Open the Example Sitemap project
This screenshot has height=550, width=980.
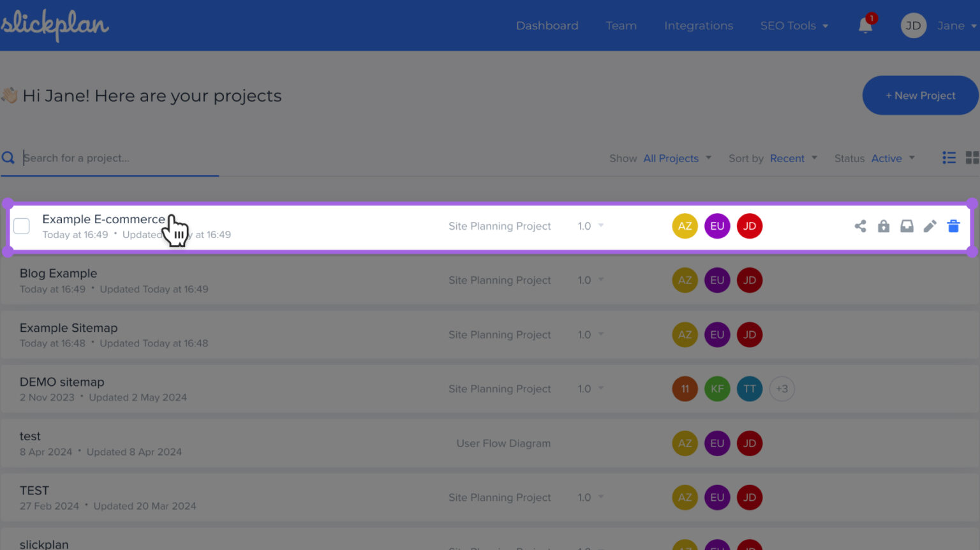68,327
